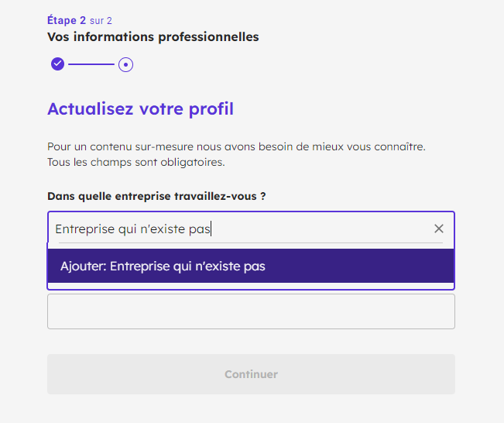Click the "Dans quelle entreprise travaillez-vous ?" label
504x423 pixels.
(156, 196)
